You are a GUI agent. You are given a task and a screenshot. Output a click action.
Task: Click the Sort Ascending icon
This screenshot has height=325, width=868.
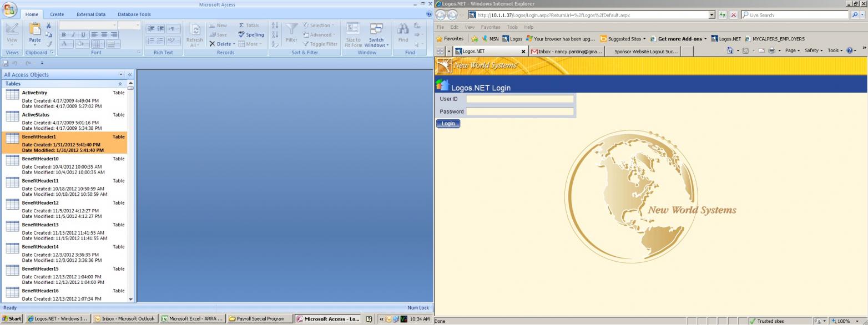pos(275,26)
